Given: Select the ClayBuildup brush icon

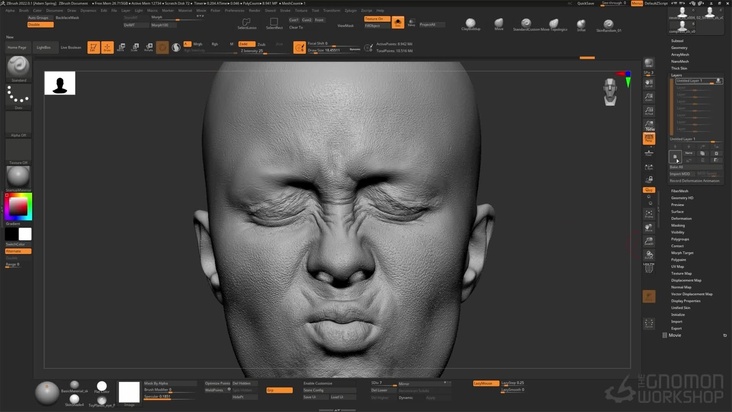Looking at the screenshot, I should (x=471, y=24).
